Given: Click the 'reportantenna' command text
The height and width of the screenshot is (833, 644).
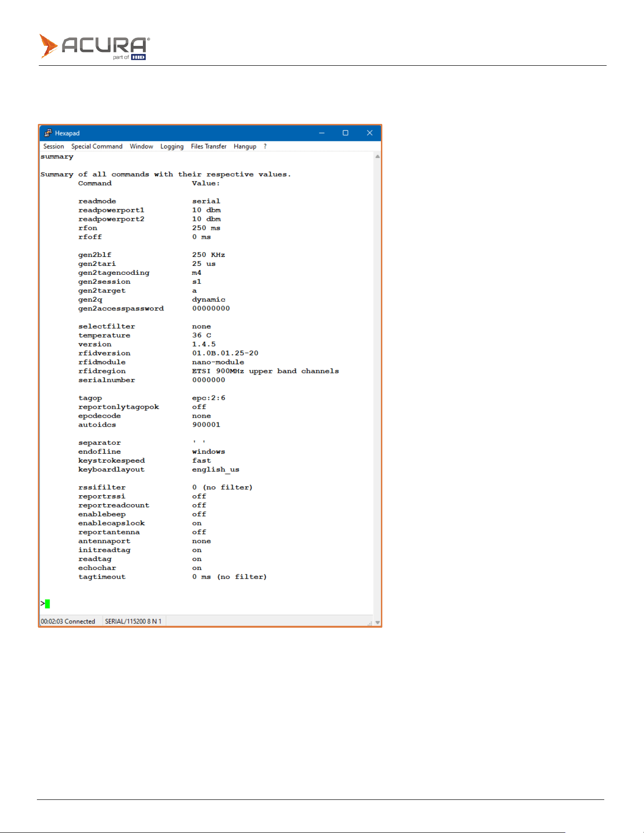Looking at the screenshot, I should [x=109, y=533].
